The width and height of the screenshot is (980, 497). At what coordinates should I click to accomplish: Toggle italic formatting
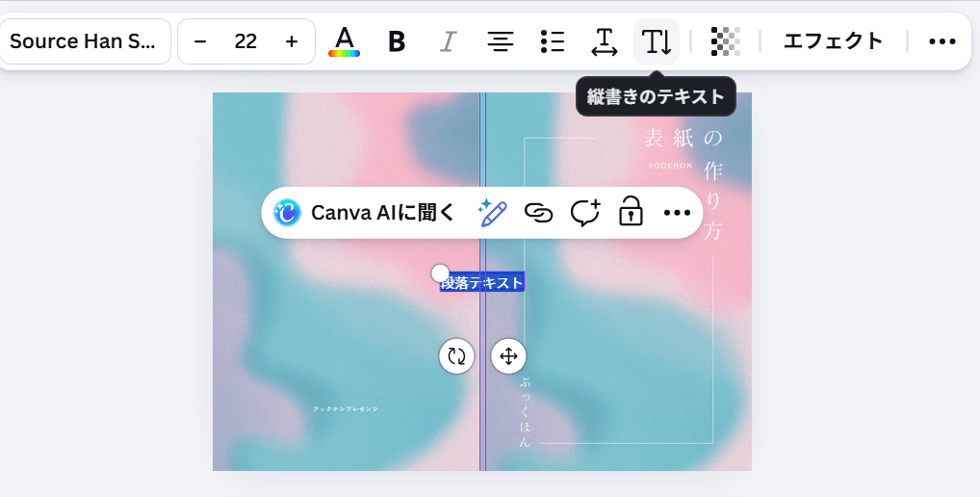click(x=448, y=41)
